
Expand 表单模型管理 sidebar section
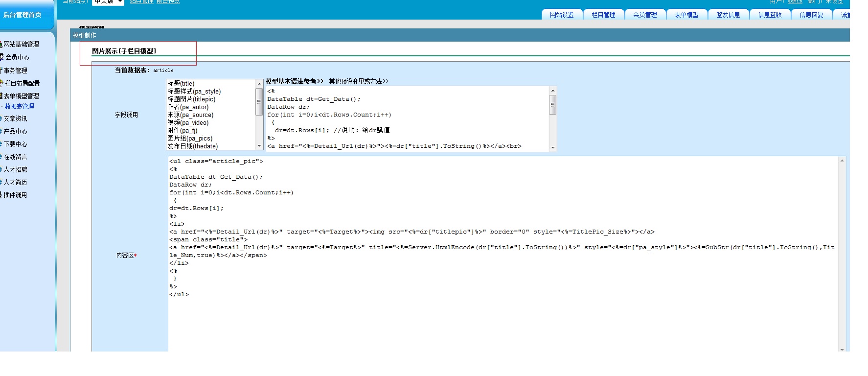[21, 96]
